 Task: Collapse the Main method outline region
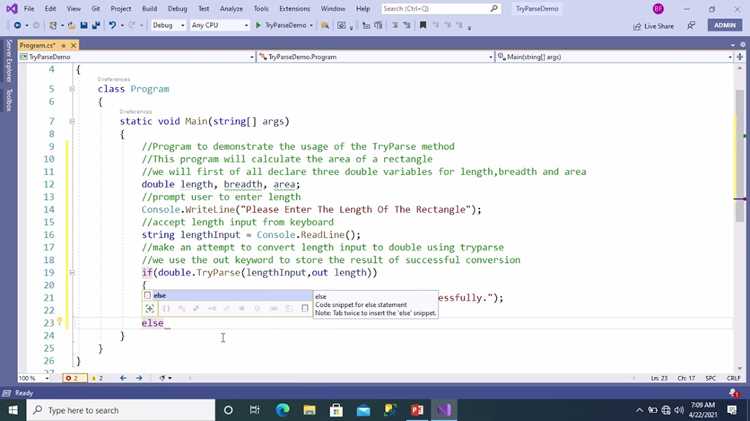[x=72, y=122]
